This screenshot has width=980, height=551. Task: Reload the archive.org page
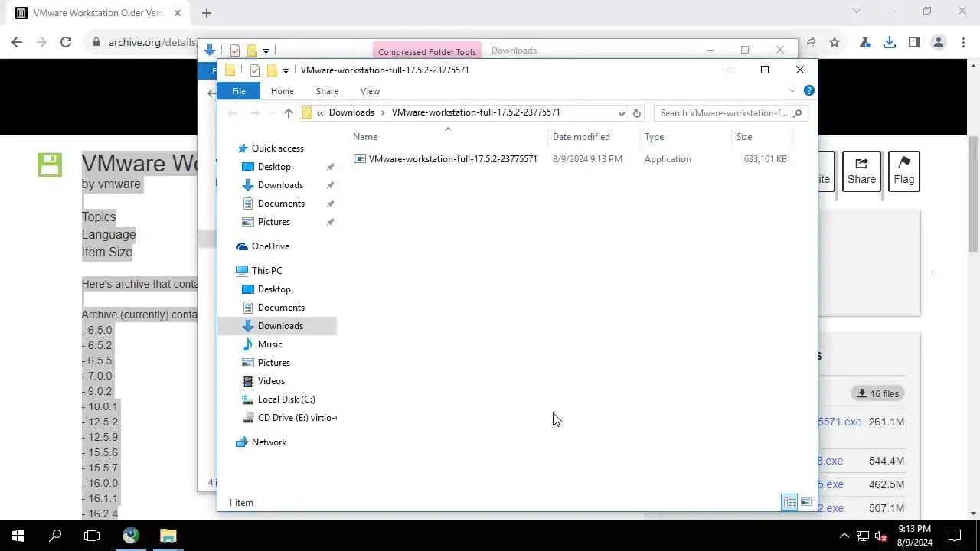click(x=66, y=43)
